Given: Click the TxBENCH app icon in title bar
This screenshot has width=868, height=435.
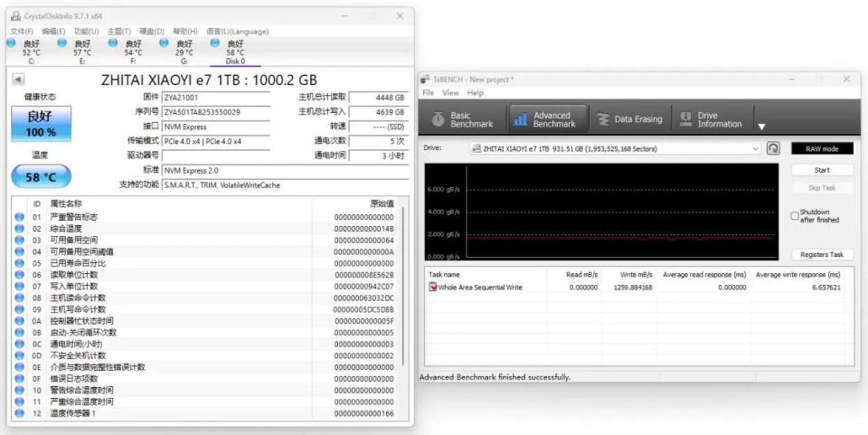Looking at the screenshot, I should point(425,80).
